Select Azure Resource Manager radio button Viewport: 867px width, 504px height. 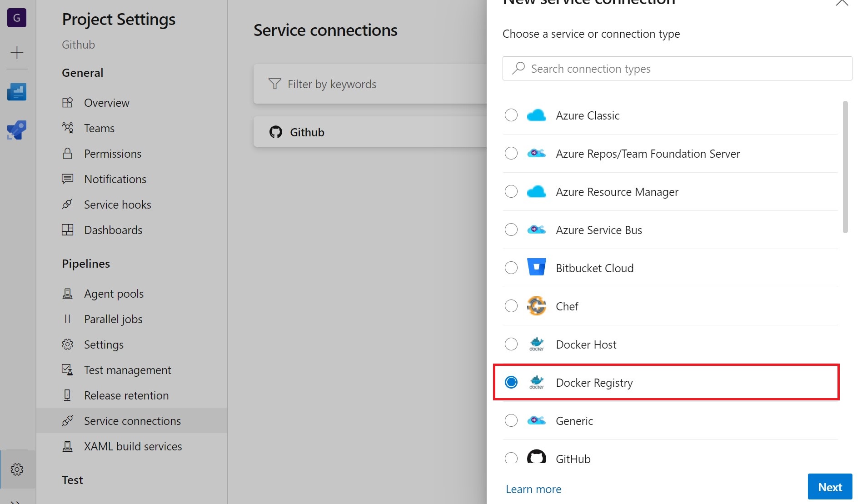point(511,191)
